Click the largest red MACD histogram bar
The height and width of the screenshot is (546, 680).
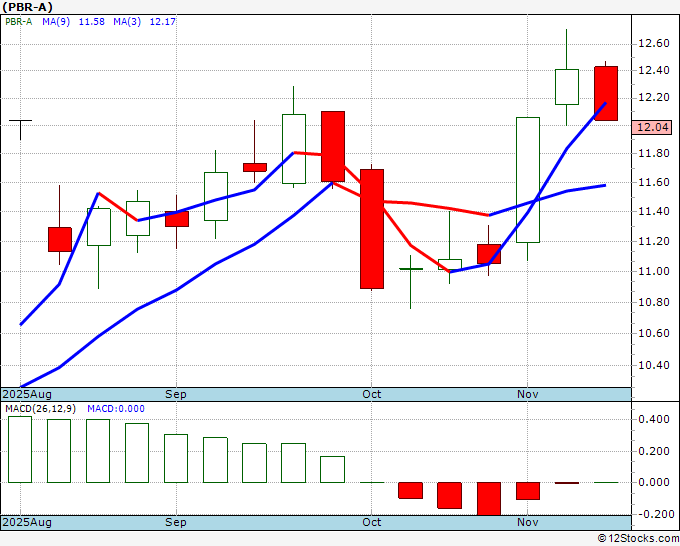pos(489,499)
